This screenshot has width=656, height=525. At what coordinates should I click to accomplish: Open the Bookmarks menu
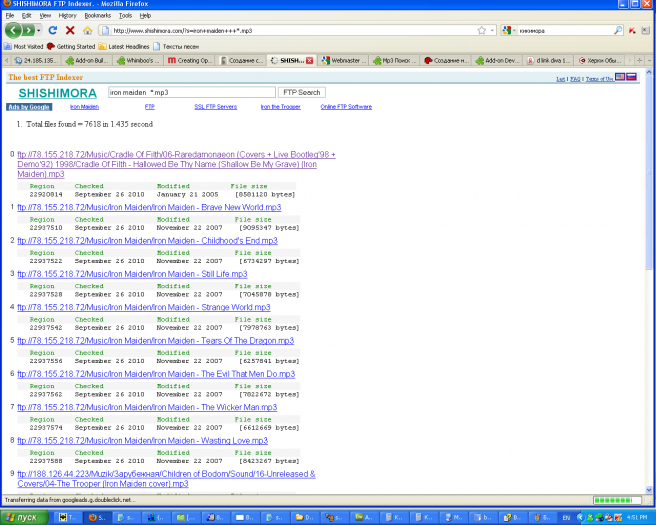pos(97,15)
